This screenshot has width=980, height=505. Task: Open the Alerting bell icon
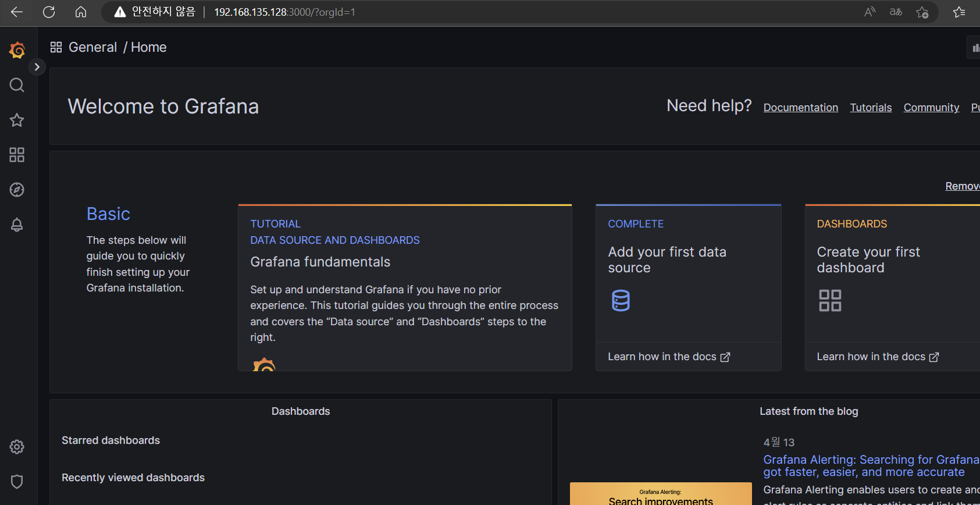click(x=17, y=225)
